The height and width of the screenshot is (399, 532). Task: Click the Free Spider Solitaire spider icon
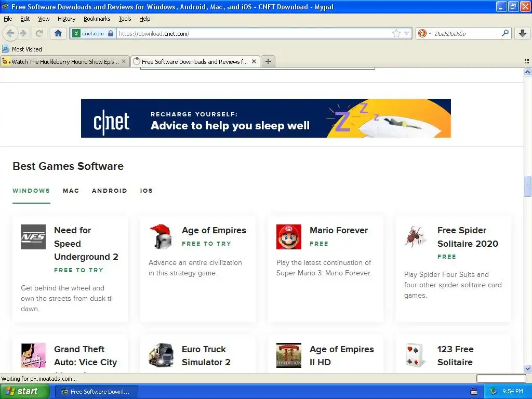click(x=416, y=237)
